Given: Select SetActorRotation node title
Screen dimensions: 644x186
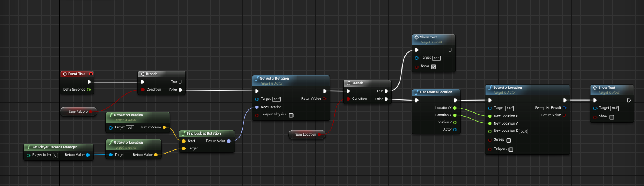Looking at the screenshot, I should tap(274, 79).
